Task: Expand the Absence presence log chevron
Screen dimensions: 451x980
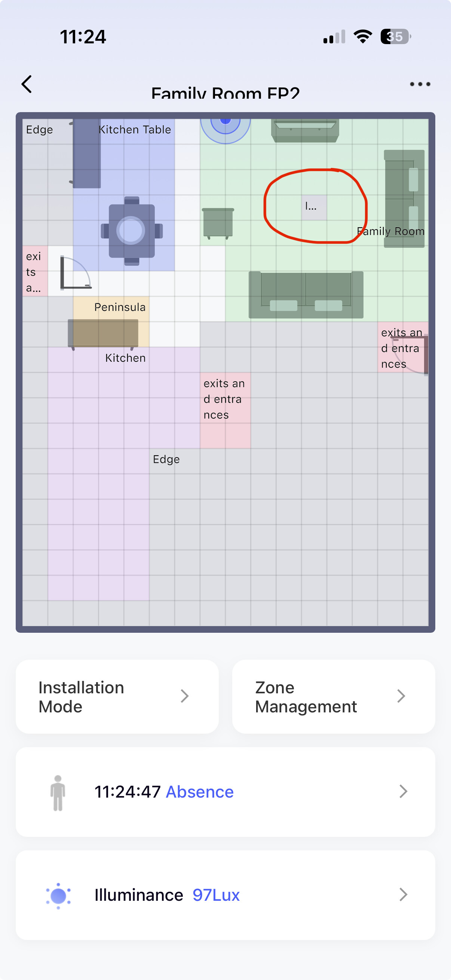Action: point(403,792)
